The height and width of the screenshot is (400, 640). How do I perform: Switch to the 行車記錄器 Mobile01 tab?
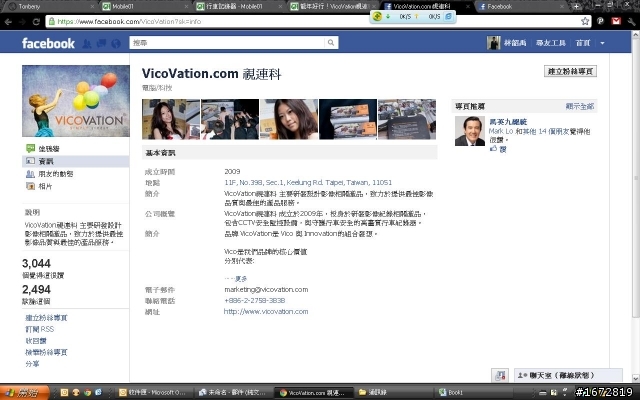pos(239,6)
